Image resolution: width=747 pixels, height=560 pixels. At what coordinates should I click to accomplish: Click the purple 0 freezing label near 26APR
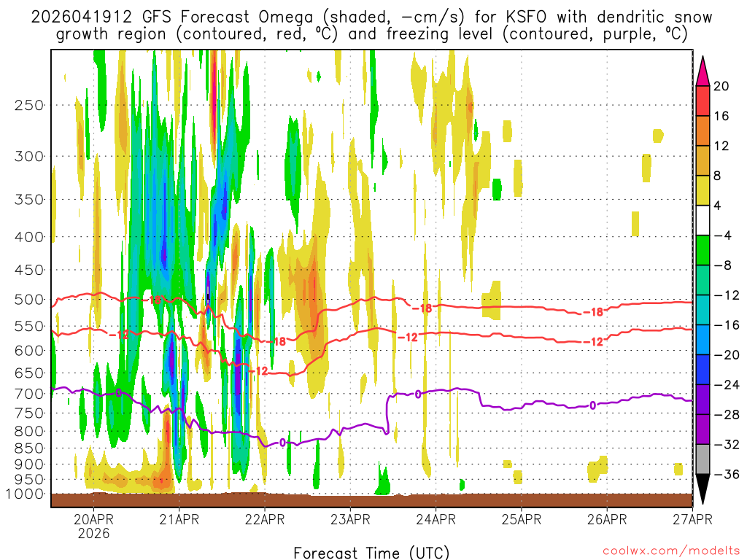tap(592, 405)
